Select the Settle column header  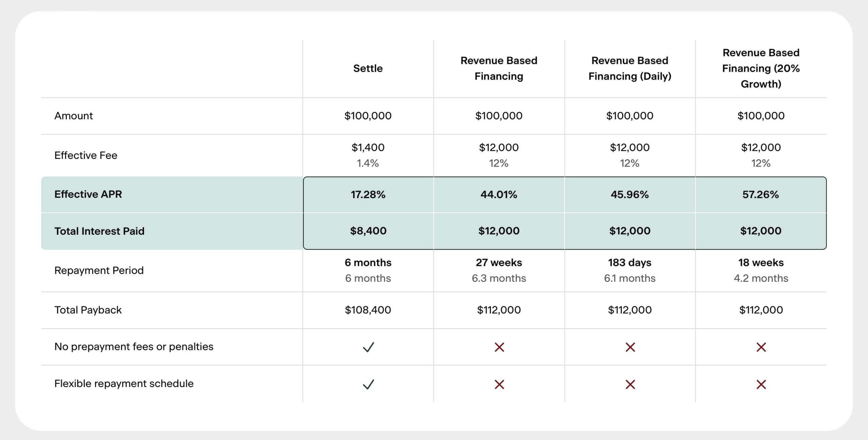[x=368, y=68]
